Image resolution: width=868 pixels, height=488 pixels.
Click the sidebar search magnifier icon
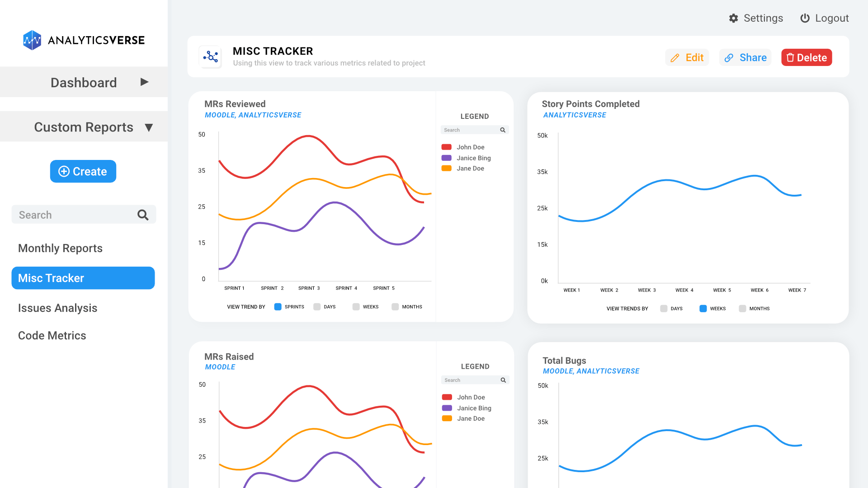click(143, 215)
